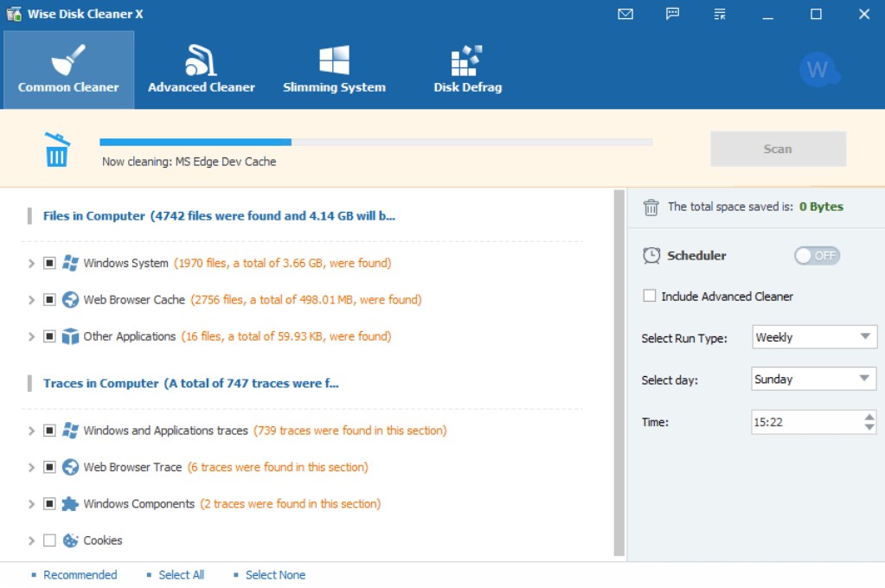The width and height of the screenshot is (885, 588).
Task: Click the Web Browser Trace globe icon
Action: point(70,467)
